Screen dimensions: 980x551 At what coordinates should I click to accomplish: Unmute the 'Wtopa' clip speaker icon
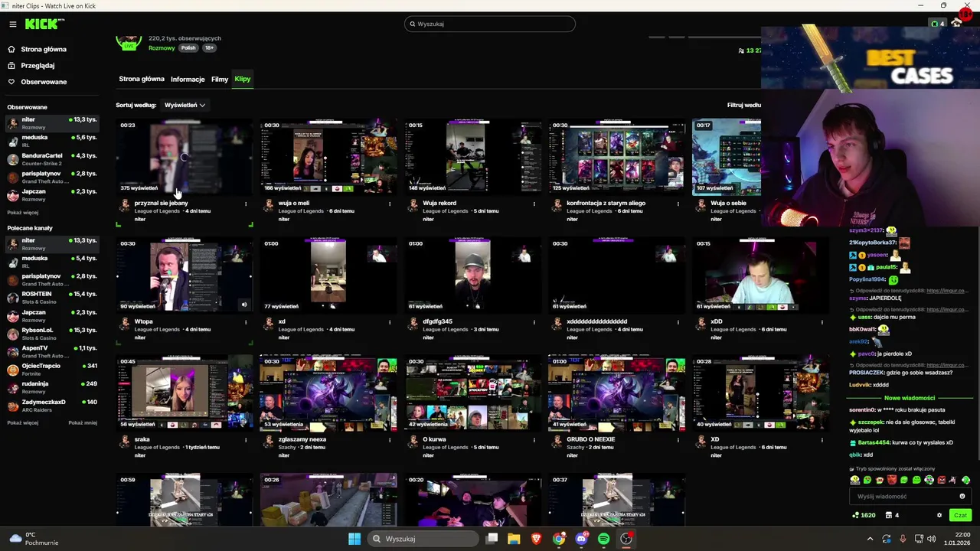coord(244,305)
